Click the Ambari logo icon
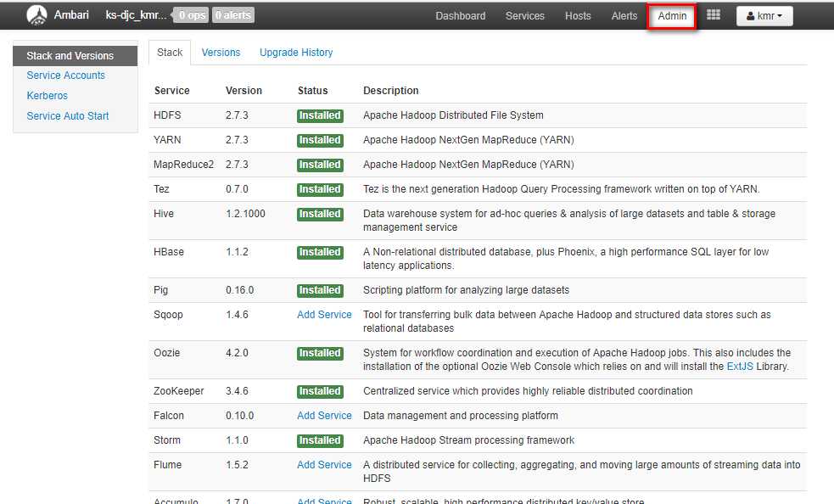 pyautogui.click(x=36, y=15)
